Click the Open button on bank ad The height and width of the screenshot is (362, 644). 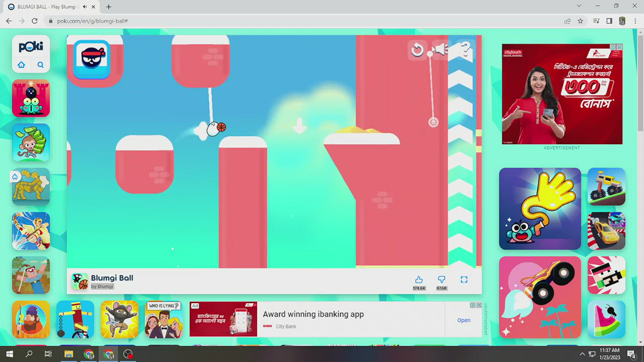tap(464, 320)
